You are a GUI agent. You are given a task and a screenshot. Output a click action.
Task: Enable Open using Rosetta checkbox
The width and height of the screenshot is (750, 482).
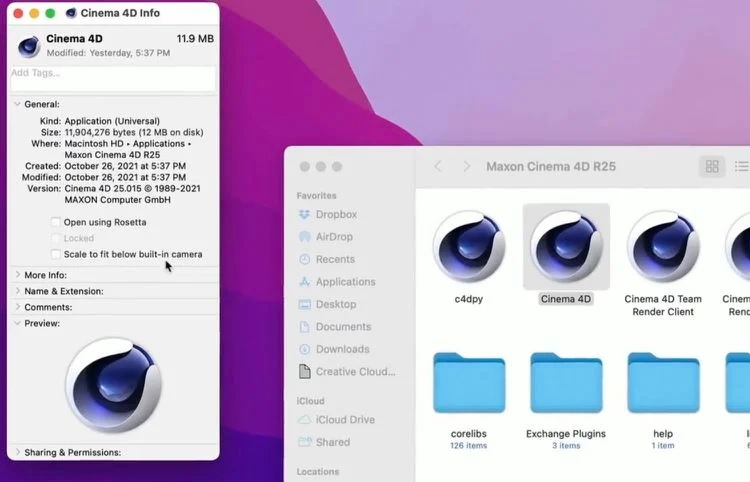tap(56, 222)
